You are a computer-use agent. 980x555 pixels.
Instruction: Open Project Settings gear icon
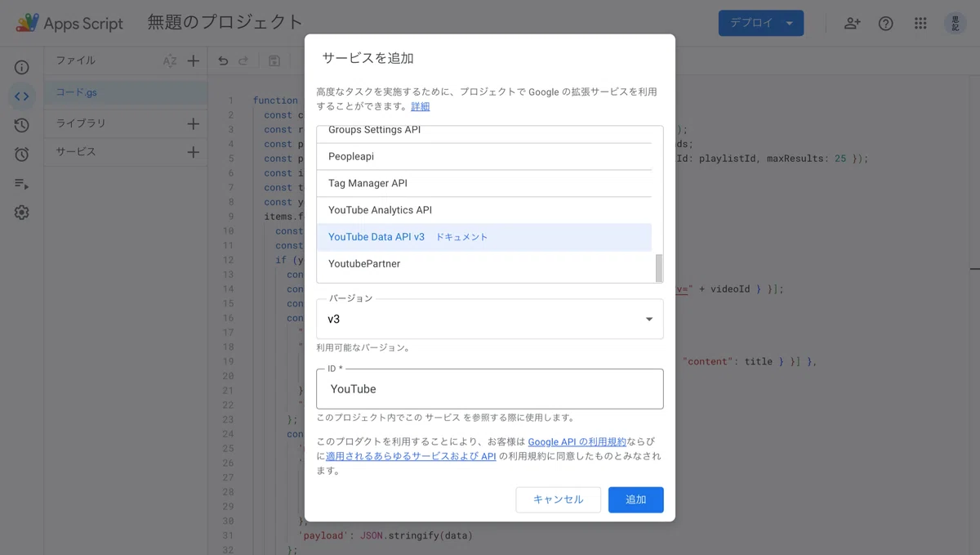[22, 213]
